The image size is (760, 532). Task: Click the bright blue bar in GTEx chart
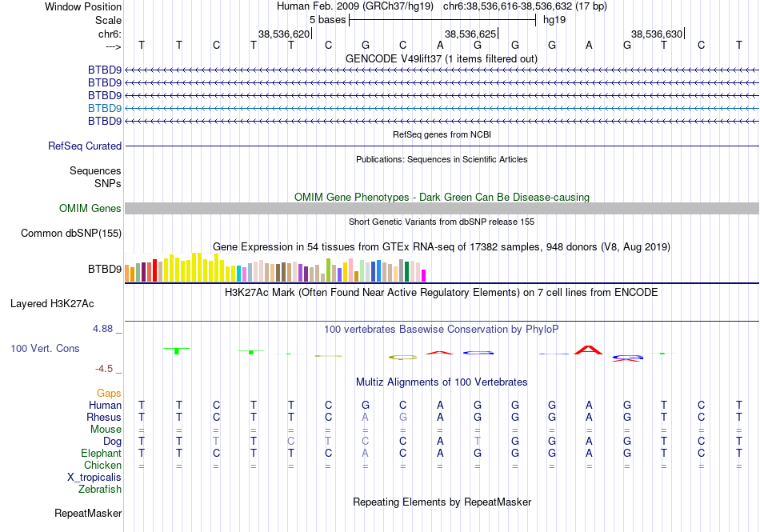click(379, 271)
